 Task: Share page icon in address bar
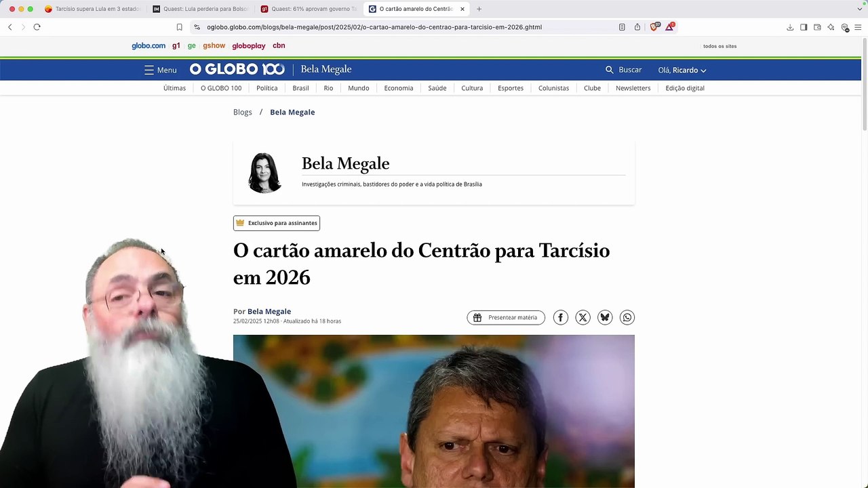coord(637,27)
